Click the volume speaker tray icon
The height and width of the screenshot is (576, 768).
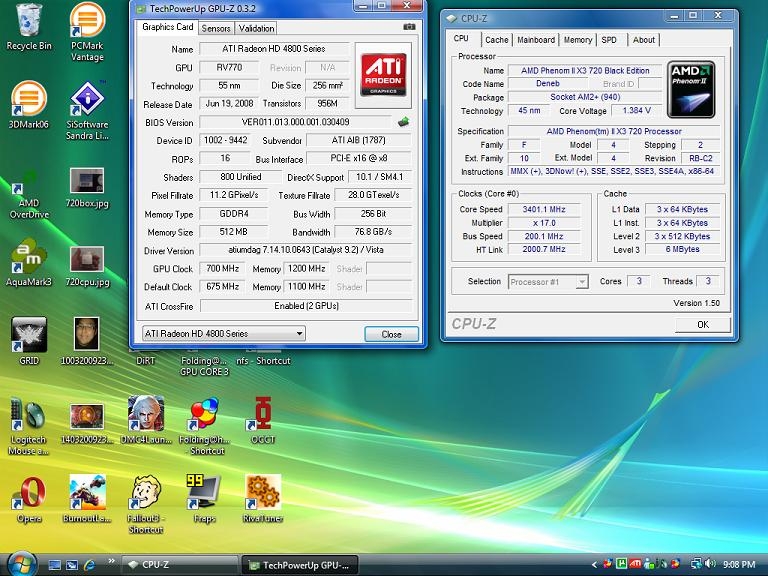(x=711, y=564)
